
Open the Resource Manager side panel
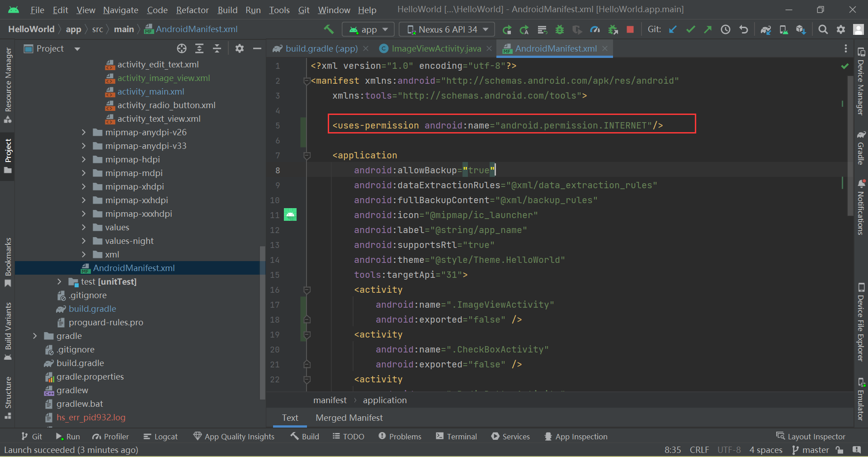[x=8, y=85]
